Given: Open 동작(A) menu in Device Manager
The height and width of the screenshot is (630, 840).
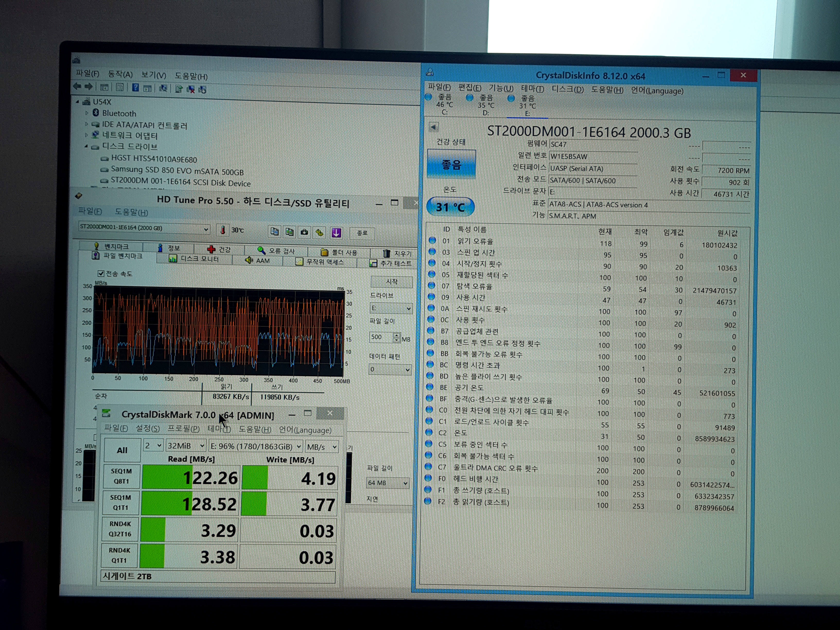Looking at the screenshot, I should 120,74.
